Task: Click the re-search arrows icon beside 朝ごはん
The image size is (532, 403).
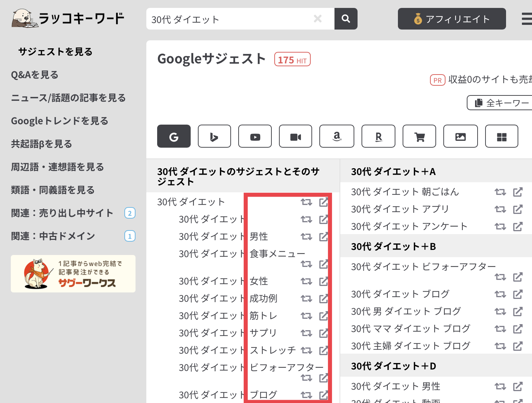Action: click(500, 192)
